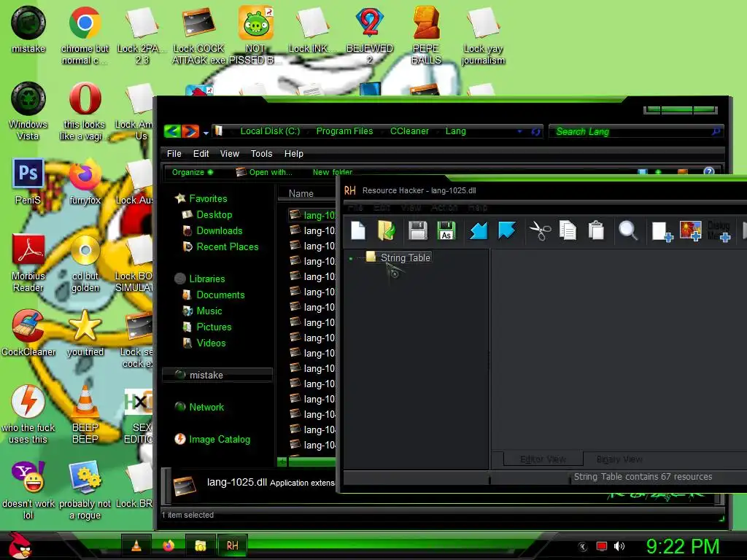
Task: Click the Dialog Menu add icon in toolbar
Action: [719, 231]
